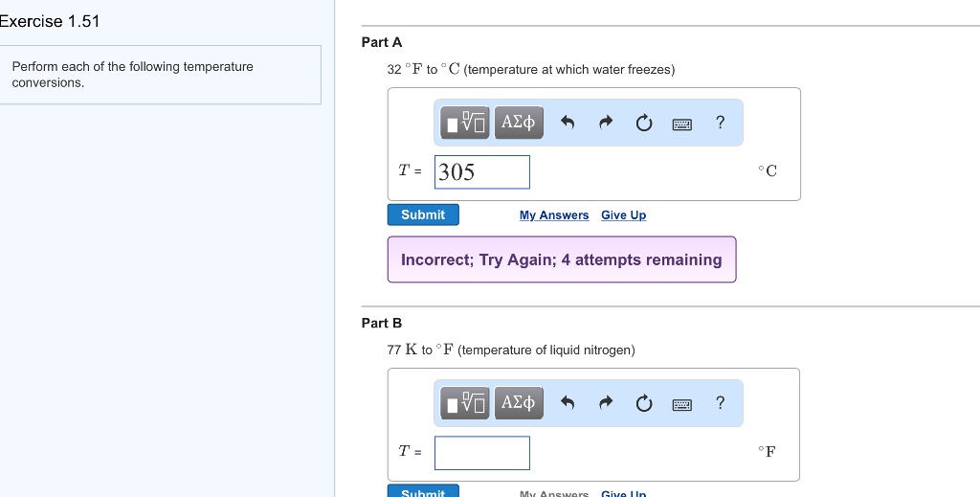Open keyboard shortcuts icon in Part A
Viewport: 980px width, 497px height.
[x=681, y=124]
